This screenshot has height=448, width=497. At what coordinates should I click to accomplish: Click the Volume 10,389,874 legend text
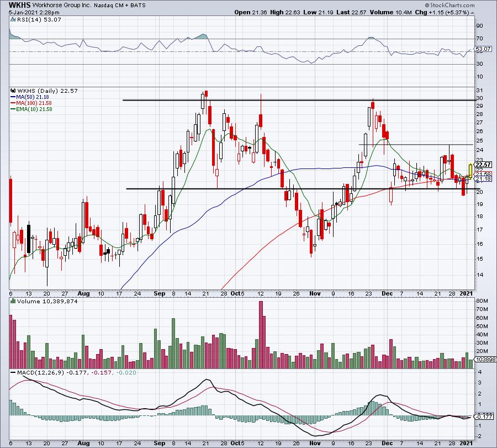pos(47,301)
